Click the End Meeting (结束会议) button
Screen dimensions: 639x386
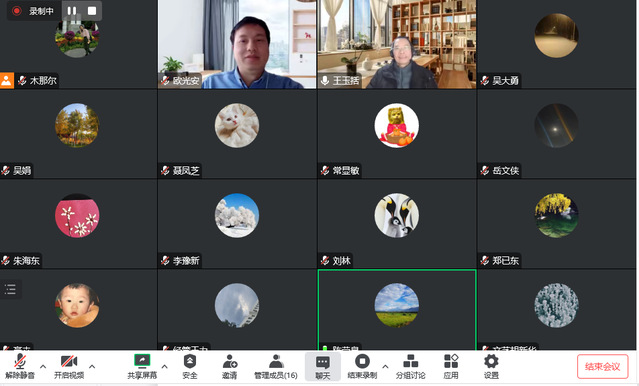[603, 366]
